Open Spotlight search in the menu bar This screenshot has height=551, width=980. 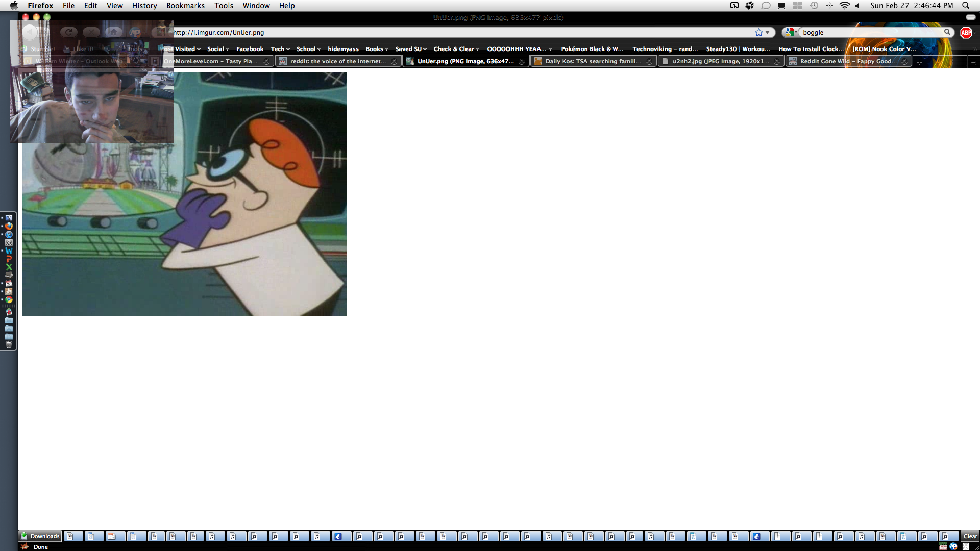(966, 6)
